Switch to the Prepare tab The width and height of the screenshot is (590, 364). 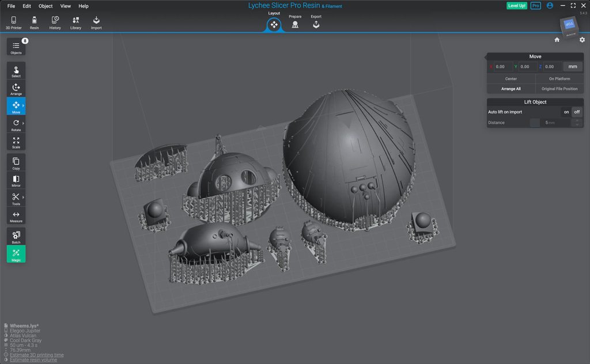pos(295,23)
